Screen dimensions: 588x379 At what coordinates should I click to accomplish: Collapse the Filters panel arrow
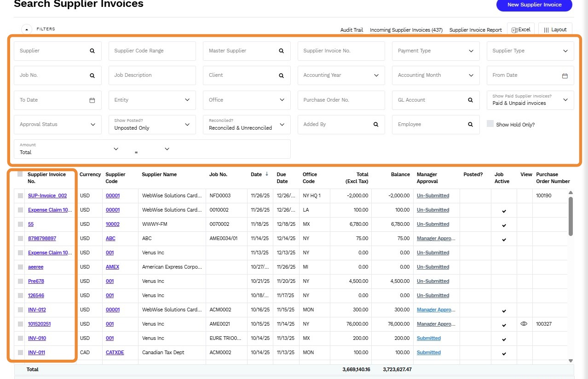click(x=27, y=29)
